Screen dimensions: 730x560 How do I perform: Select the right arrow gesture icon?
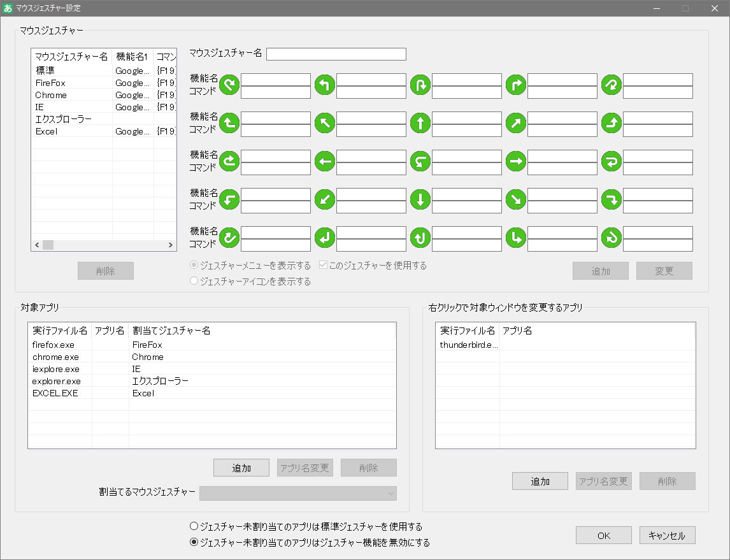coord(515,161)
